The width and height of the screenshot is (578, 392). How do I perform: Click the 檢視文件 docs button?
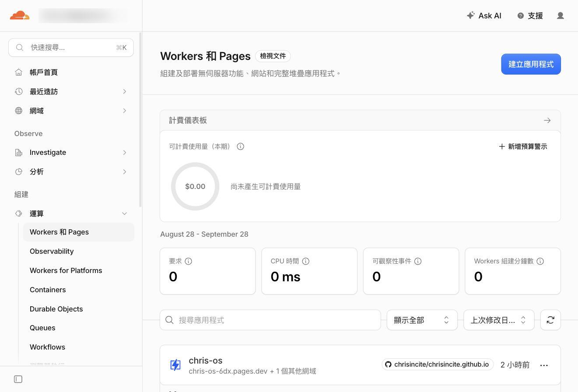tap(273, 56)
